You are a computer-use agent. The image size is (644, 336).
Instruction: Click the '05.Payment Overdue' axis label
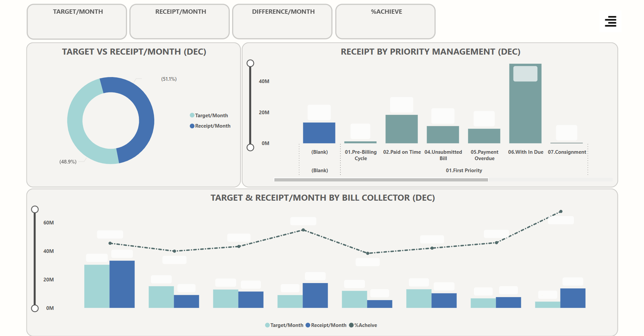pos(485,155)
